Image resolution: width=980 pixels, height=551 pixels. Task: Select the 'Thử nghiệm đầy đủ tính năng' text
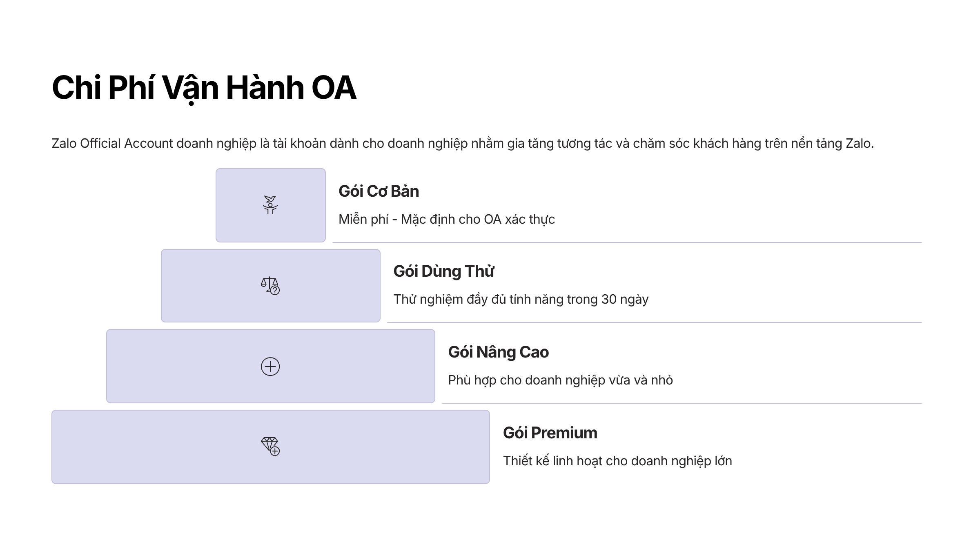pyautogui.click(x=521, y=300)
